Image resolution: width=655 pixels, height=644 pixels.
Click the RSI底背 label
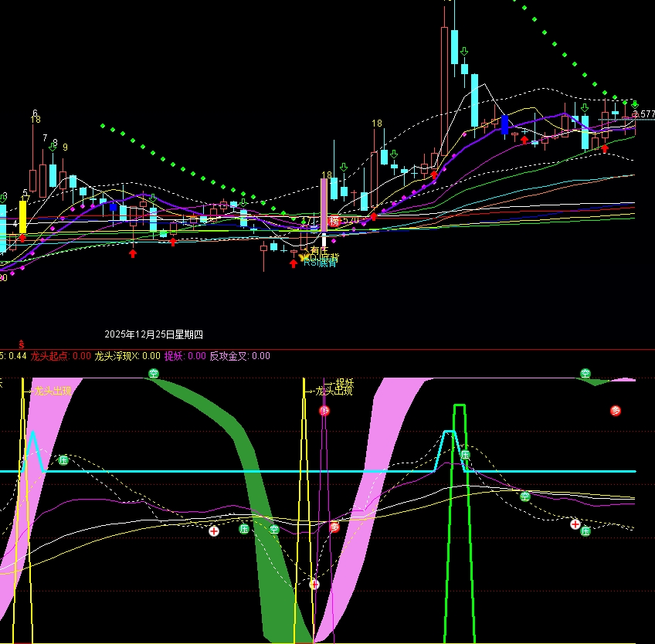click(x=320, y=263)
